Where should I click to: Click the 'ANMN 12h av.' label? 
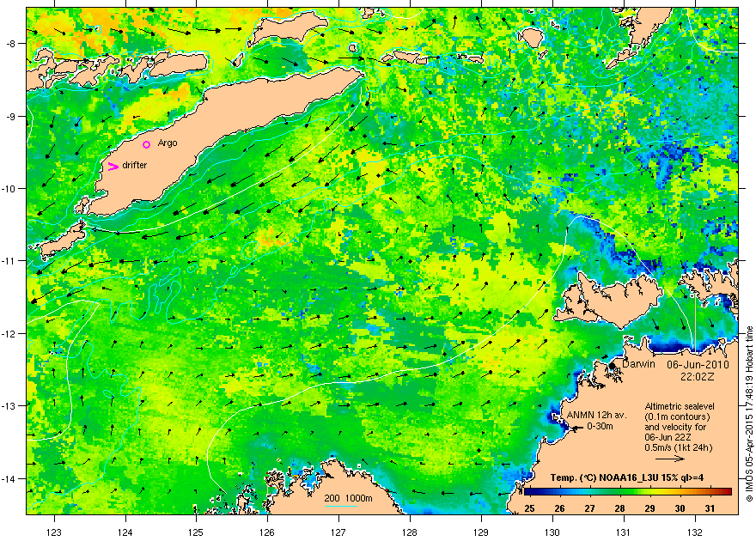[x=596, y=416]
